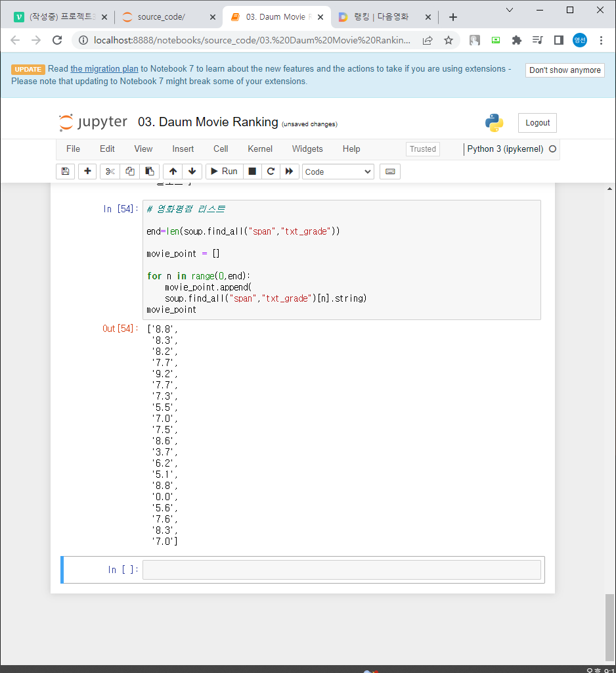Click the empty In [ ] code cell

(x=341, y=570)
